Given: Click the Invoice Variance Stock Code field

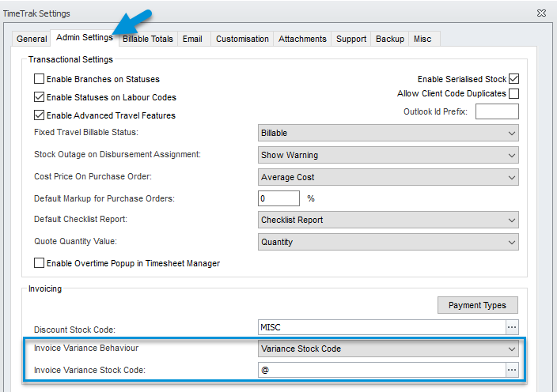Looking at the screenshot, I should 382,370.
